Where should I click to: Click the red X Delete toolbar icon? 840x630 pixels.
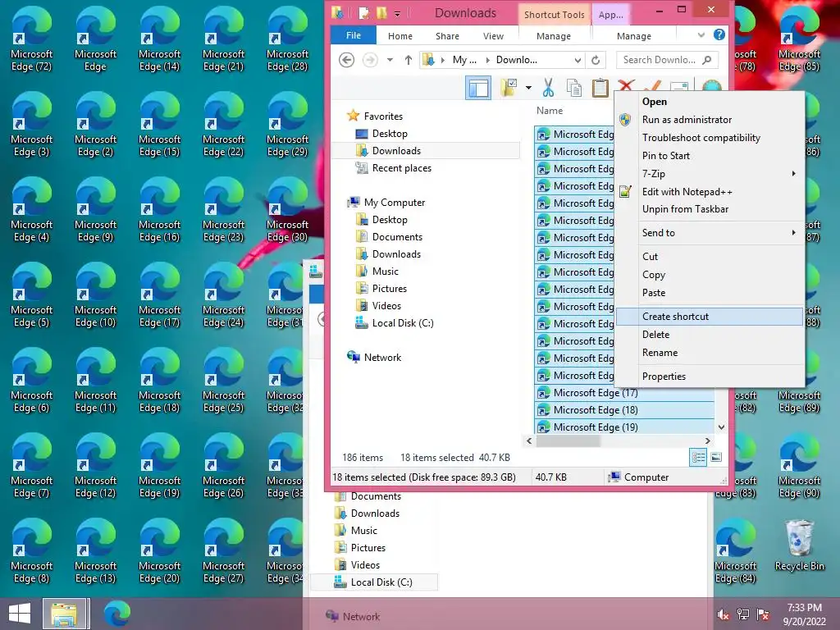click(626, 84)
